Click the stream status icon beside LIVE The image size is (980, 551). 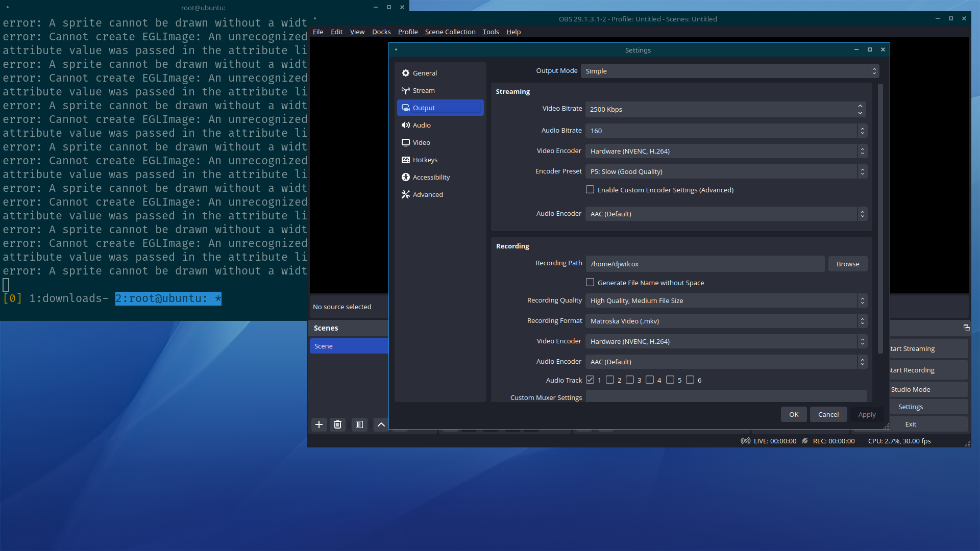(x=746, y=441)
